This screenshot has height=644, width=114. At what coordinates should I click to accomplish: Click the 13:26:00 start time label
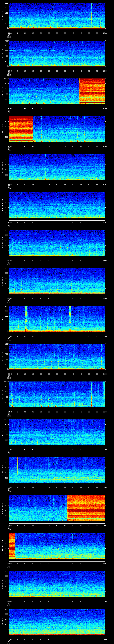[x=9, y=488]
